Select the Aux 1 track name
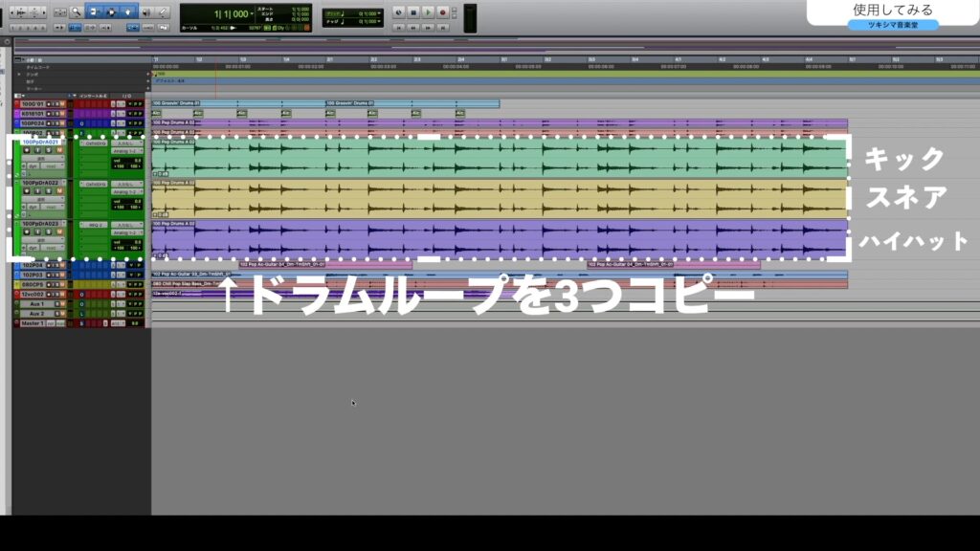980x551 pixels. point(37,303)
